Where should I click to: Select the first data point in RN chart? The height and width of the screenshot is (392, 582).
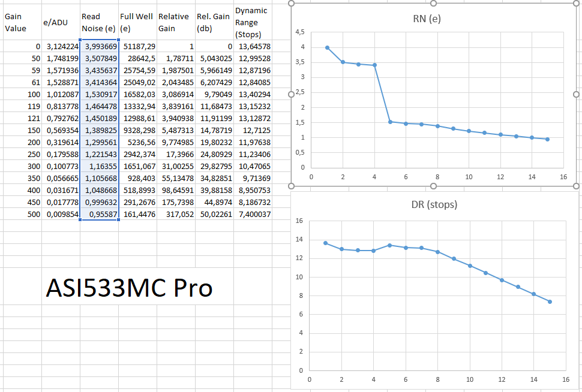(x=327, y=48)
